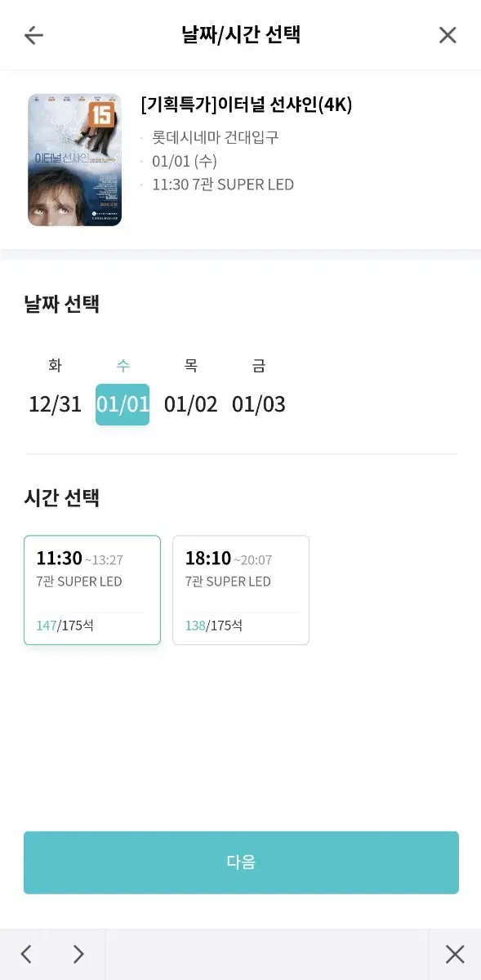
Task: Tap the 금 weekday label
Action: 259,366
